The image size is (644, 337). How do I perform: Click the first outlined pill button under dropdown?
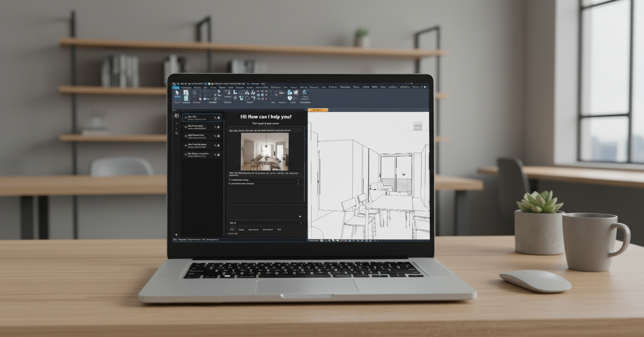click(232, 229)
